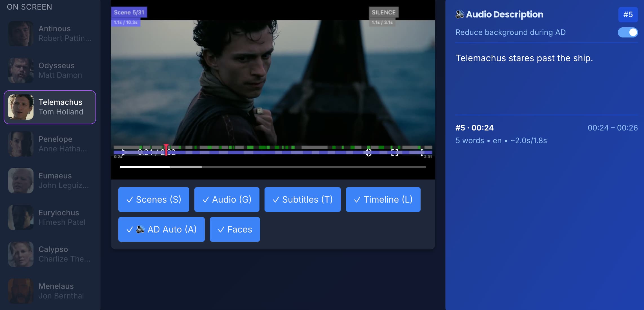Select Menelaus Jon Bernthal entry
The width and height of the screenshot is (644, 310).
[50, 291]
